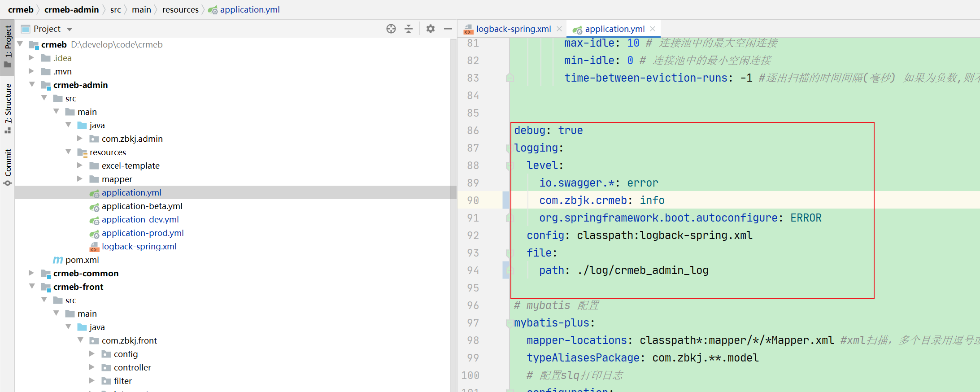
Task: Click the resources folder icon
Action: [x=82, y=152]
